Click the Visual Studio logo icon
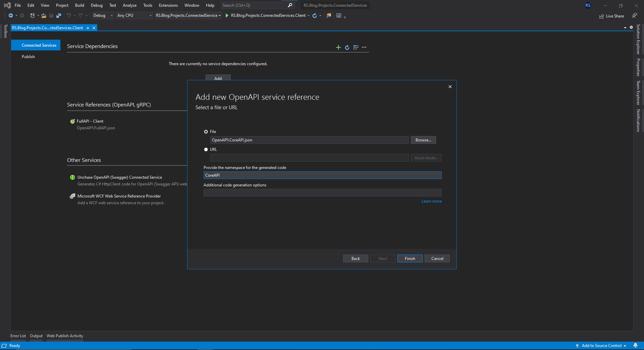This screenshot has height=350, width=644. click(7, 5)
